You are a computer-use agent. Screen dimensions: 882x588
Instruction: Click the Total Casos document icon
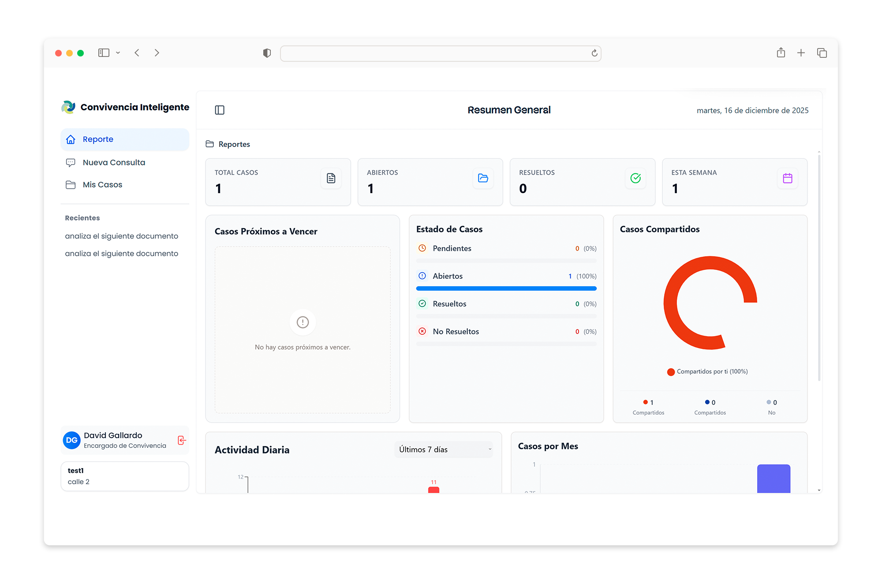coord(331,178)
